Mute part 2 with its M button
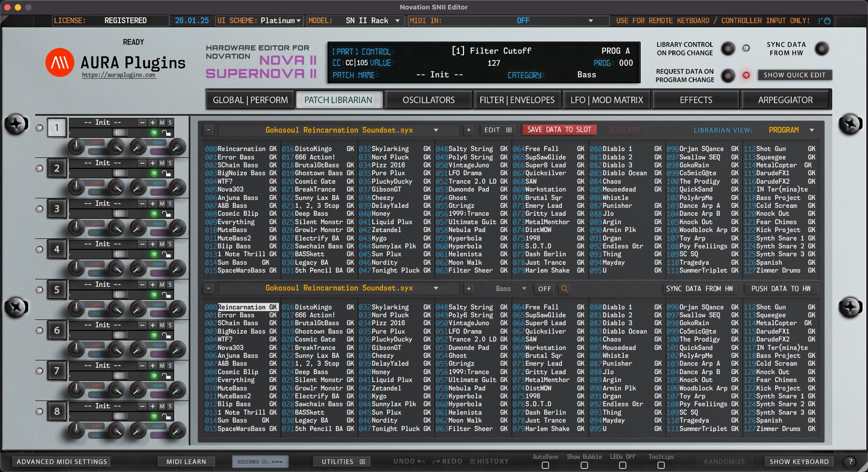 tap(162, 163)
